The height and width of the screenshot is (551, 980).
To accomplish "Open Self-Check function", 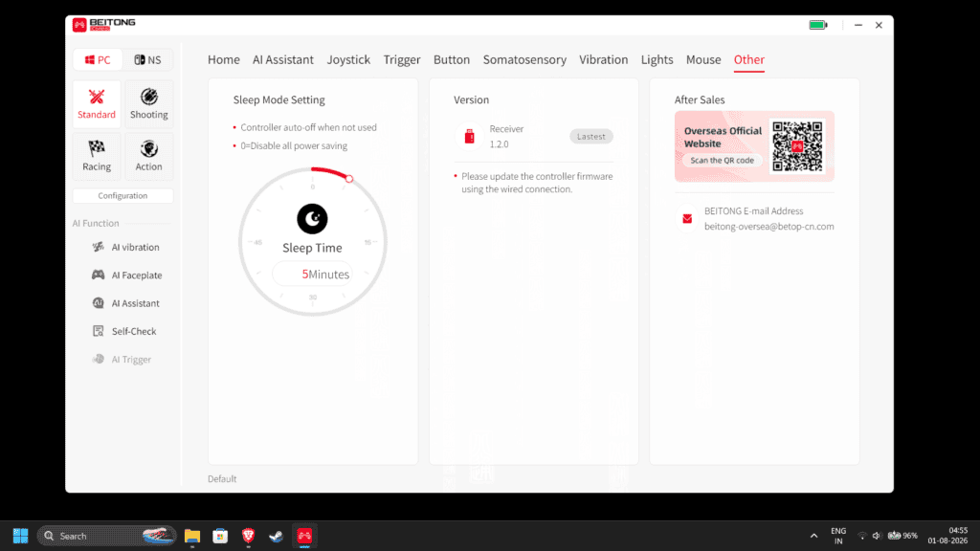I will click(x=124, y=332).
